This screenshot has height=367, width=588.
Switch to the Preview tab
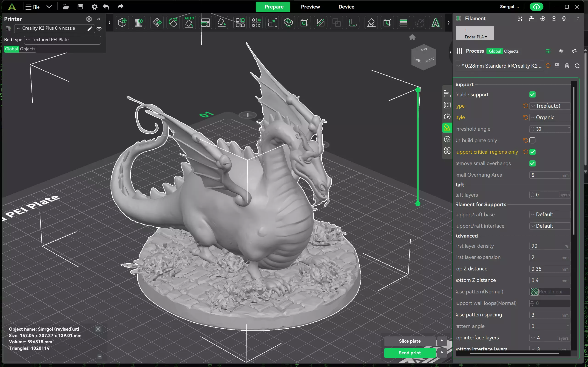click(x=310, y=7)
